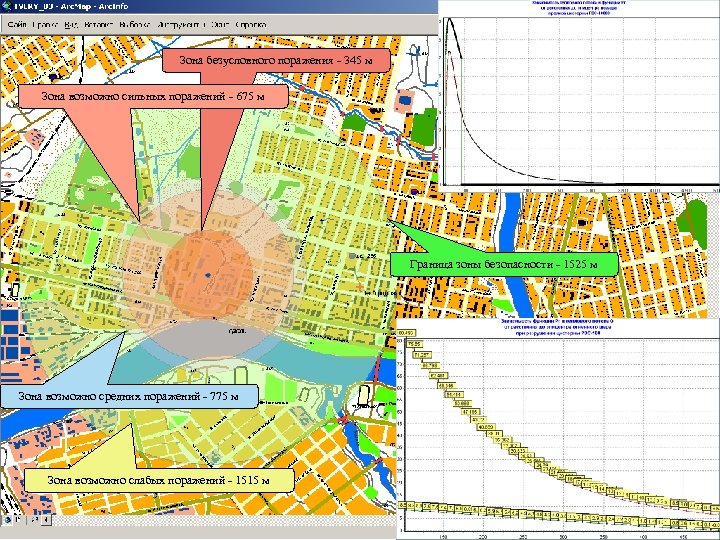This screenshot has width=720, height=540.
Task: Switch to Layout View page icon
Action: [x=18, y=520]
